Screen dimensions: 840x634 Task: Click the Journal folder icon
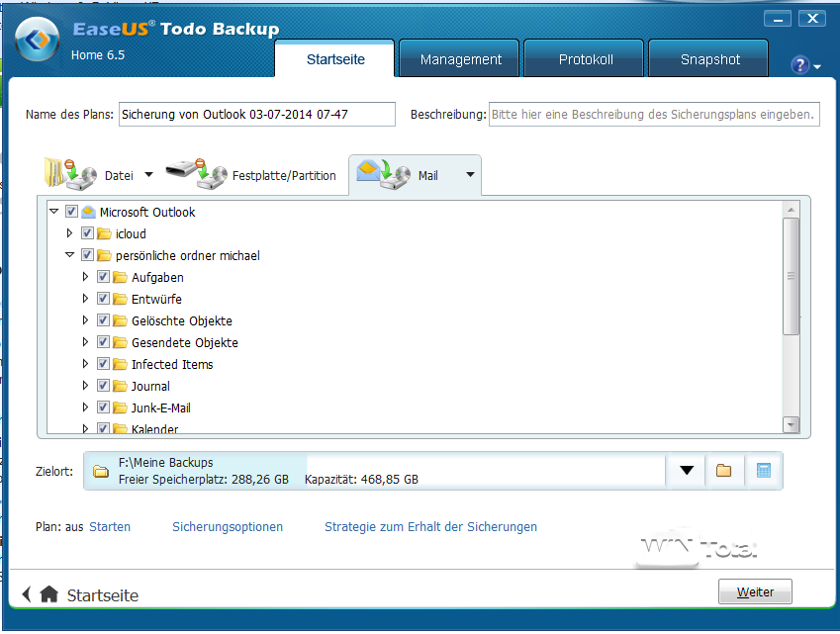pos(120,386)
